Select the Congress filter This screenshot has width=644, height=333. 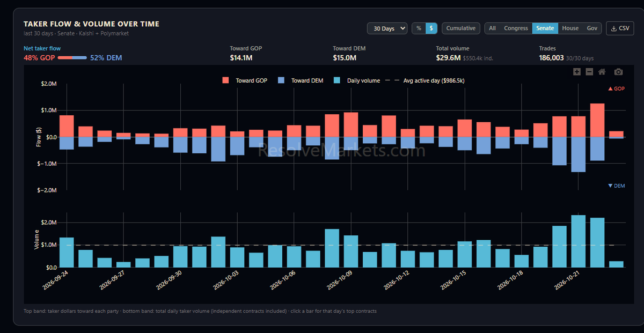pos(516,28)
